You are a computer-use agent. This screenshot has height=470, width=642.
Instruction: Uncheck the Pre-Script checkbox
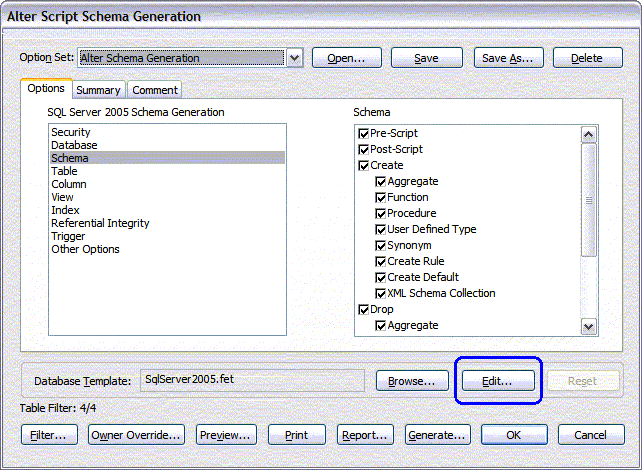[364, 133]
